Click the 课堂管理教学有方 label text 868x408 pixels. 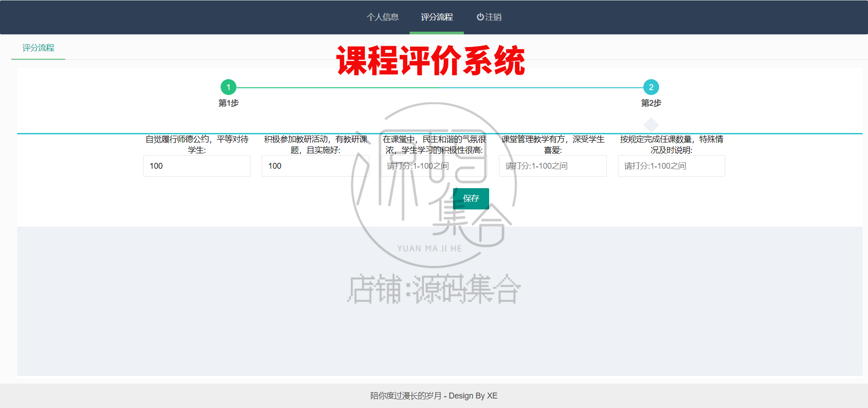point(553,145)
